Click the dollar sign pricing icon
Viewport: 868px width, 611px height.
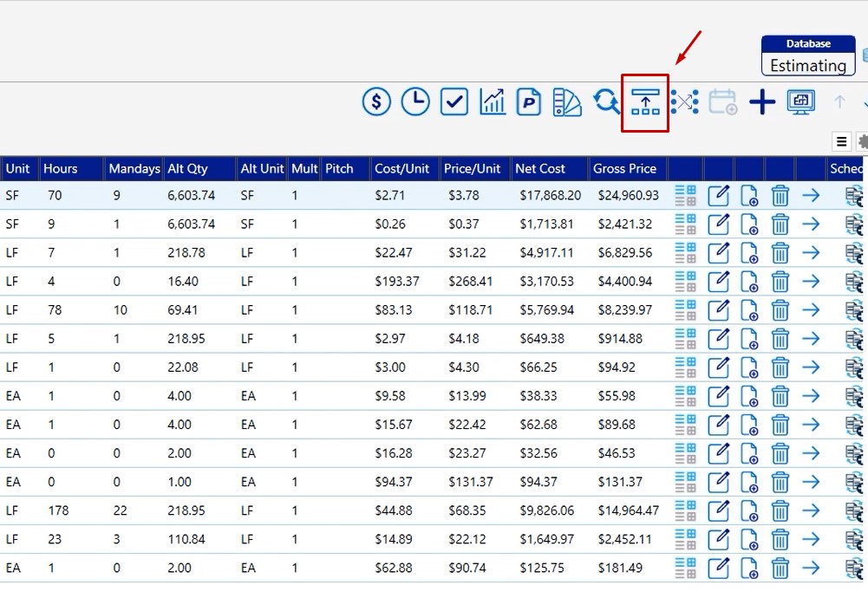(376, 102)
